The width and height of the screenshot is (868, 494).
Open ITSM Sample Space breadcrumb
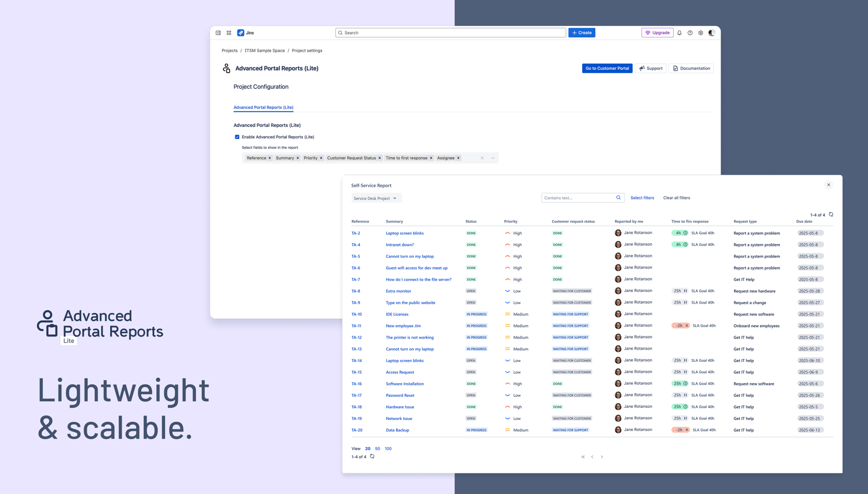click(264, 50)
